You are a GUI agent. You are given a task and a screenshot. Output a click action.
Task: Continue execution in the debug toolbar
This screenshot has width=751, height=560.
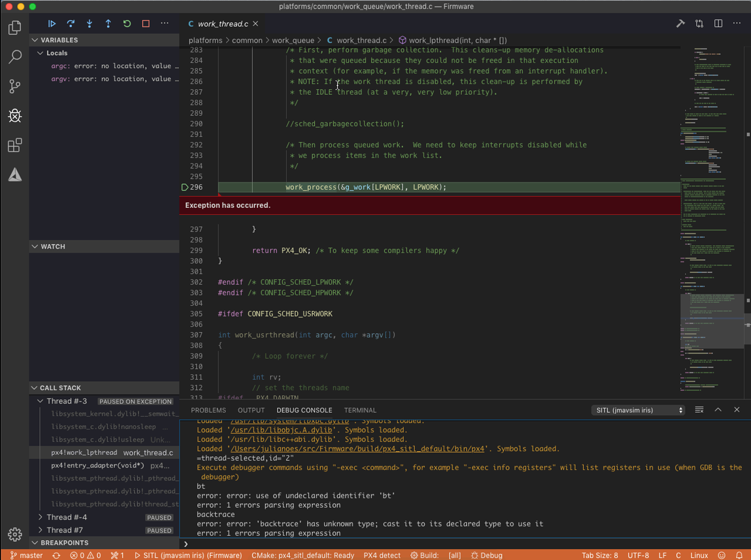52,24
